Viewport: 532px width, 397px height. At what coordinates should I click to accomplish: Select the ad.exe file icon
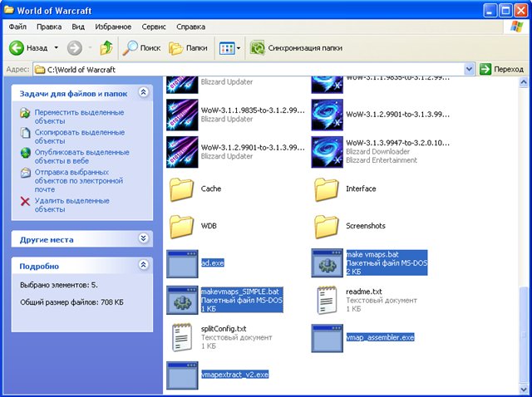pyautogui.click(x=182, y=264)
